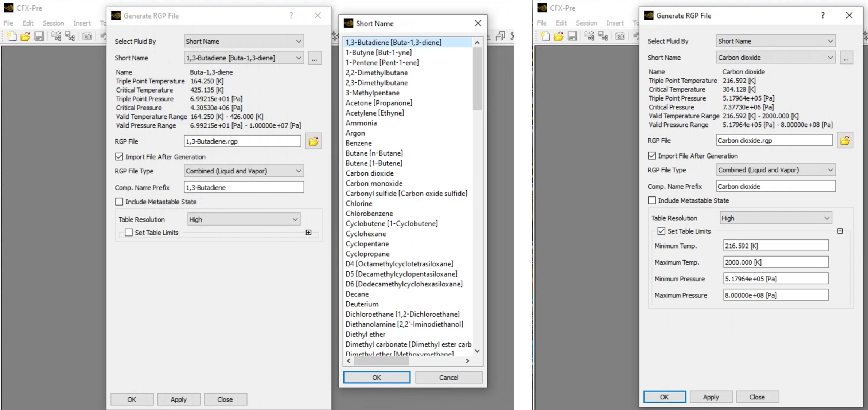868x410 pixels.
Task: Enable Include Metastable State option
Action: point(119,201)
